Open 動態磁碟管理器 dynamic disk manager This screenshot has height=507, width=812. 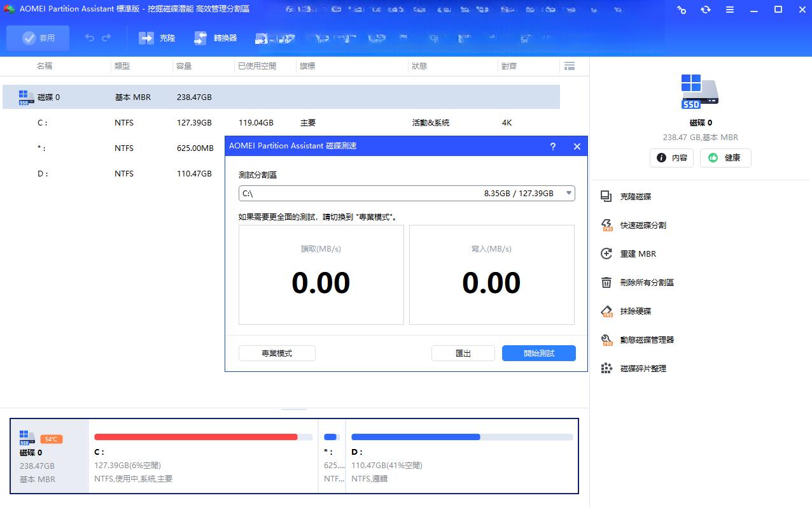pyautogui.click(x=647, y=340)
